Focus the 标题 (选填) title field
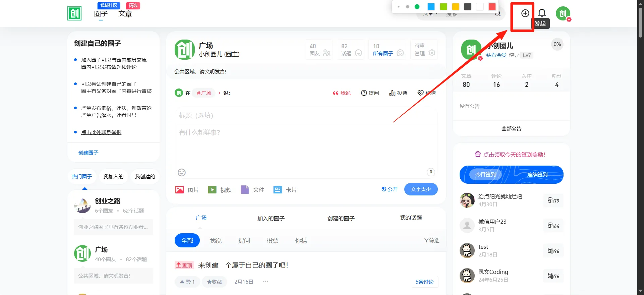The width and height of the screenshot is (644, 295). point(306,116)
